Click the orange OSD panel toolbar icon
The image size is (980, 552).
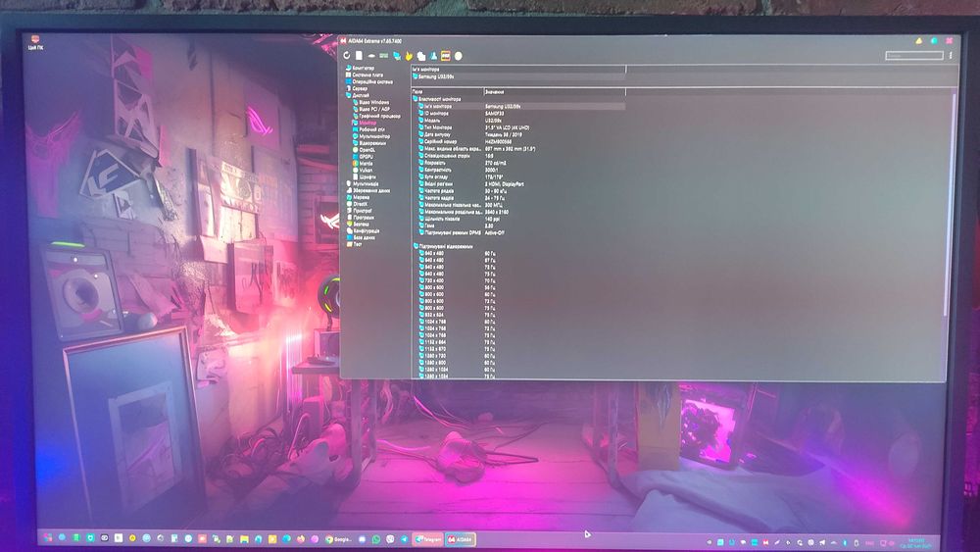[x=446, y=56]
